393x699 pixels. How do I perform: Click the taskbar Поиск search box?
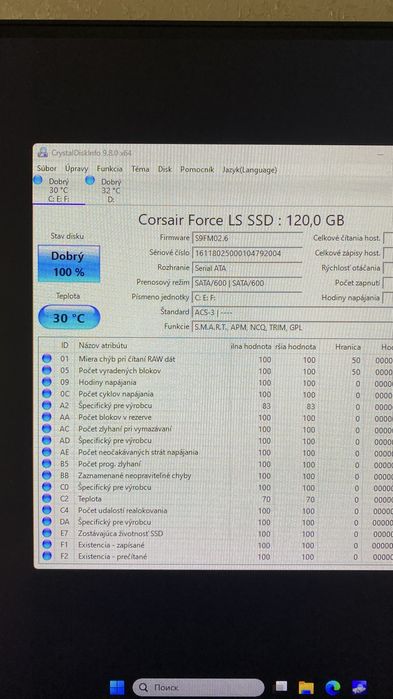[199, 687]
